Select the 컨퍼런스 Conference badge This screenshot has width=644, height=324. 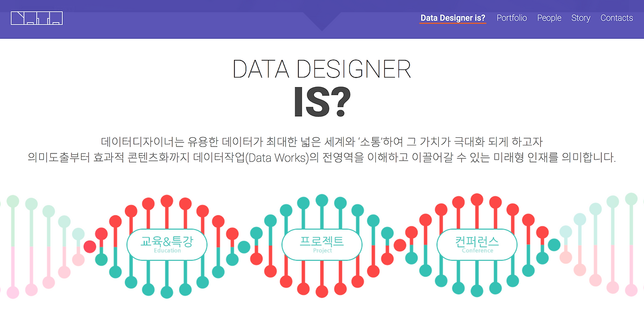476,245
